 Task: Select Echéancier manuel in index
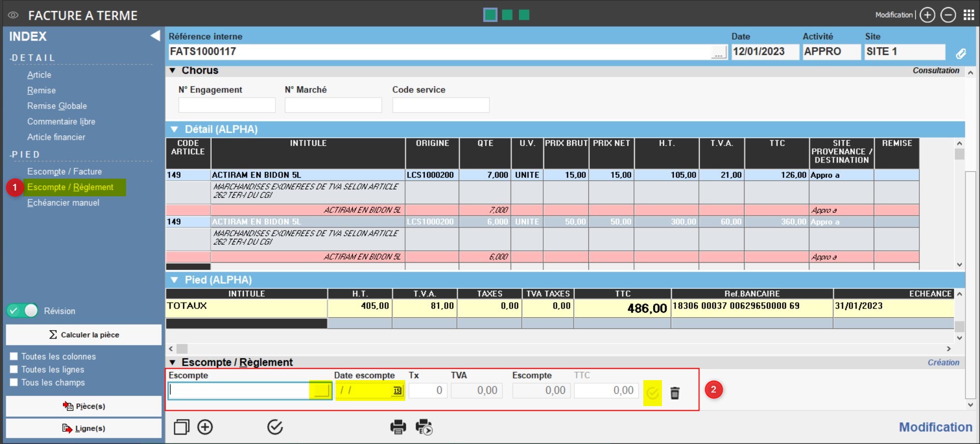pos(63,203)
